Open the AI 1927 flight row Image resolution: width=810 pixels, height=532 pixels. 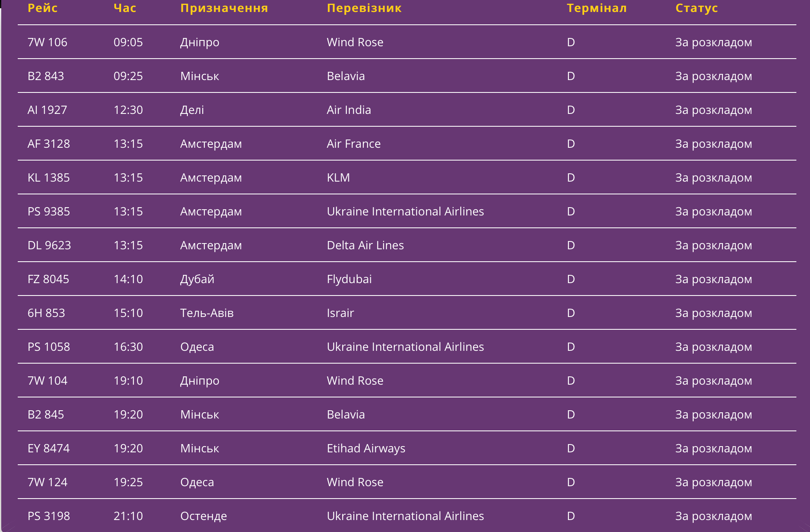click(47, 110)
